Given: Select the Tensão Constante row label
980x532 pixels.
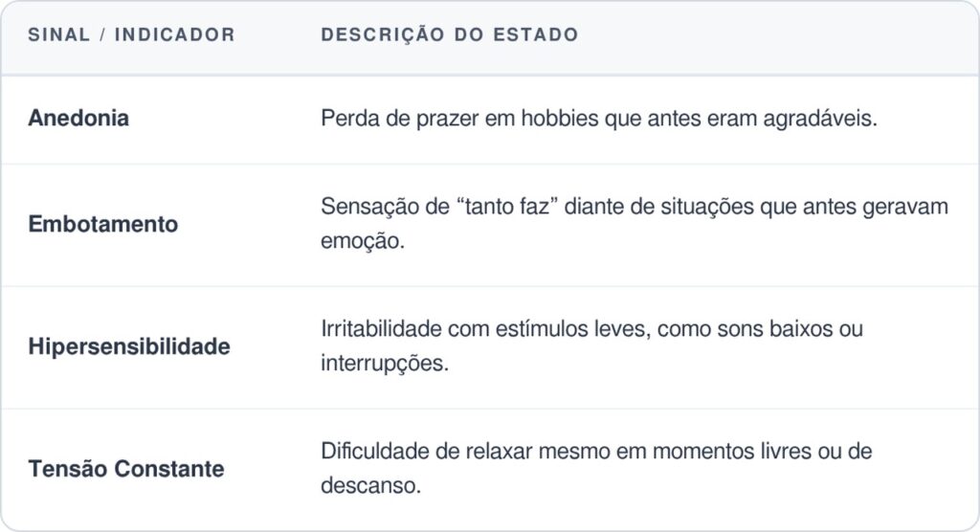Looking at the screenshot, I should 126,469.
